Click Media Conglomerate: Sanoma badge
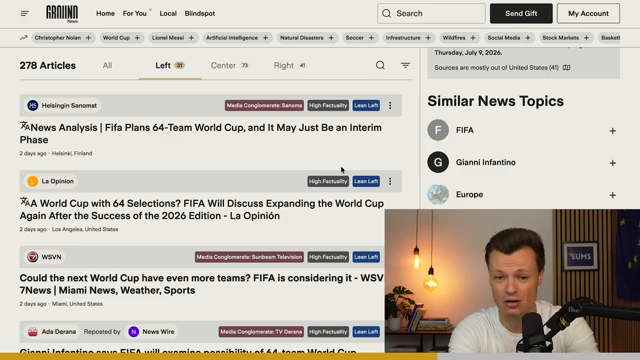This screenshot has width=640, height=360. coord(264,105)
